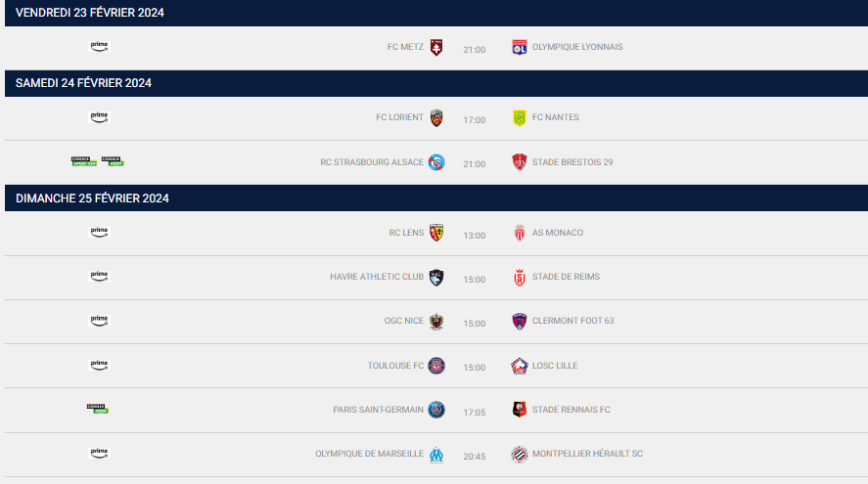Click the 17:00 Lorient vs Nantes kickoff time

pos(475,120)
